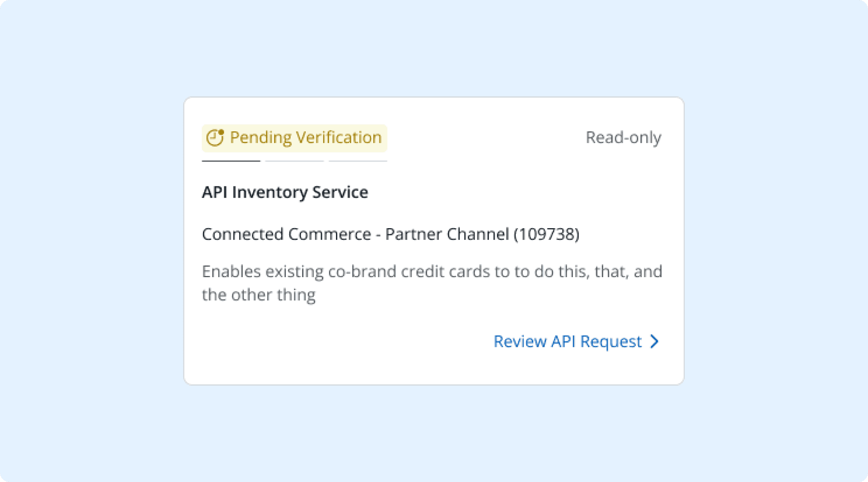Click the chevron arrow beside Review API Request

[655, 341]
